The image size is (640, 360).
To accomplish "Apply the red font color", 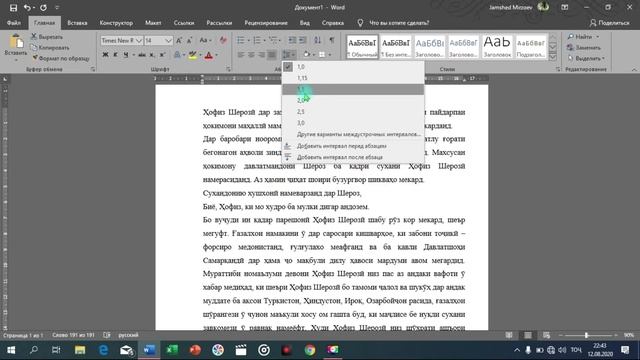I will (209, 55).
